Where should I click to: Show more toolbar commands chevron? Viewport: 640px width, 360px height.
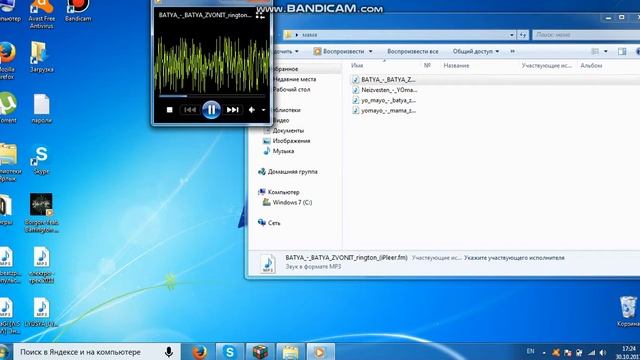coord(513,51)
